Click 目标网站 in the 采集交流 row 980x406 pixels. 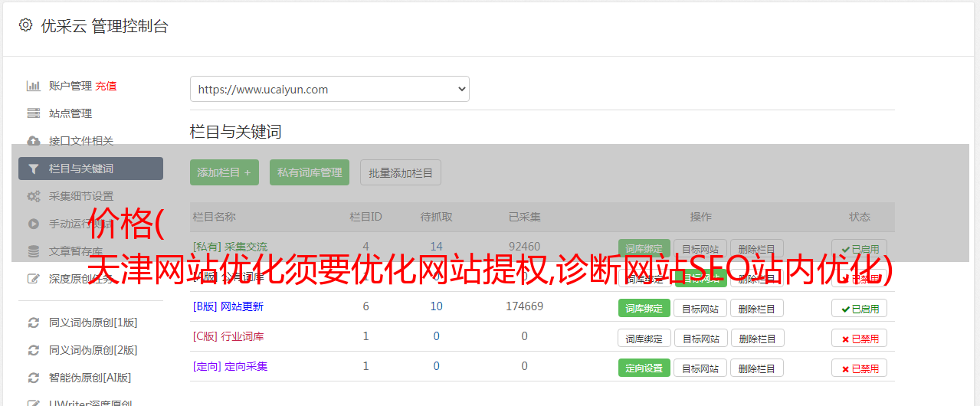click(700, 249)
